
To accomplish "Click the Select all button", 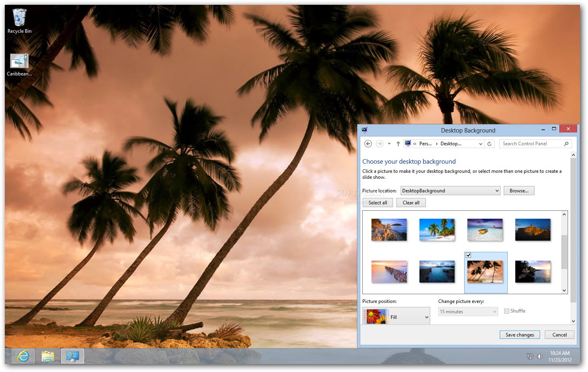I will (x=378, y=203).
